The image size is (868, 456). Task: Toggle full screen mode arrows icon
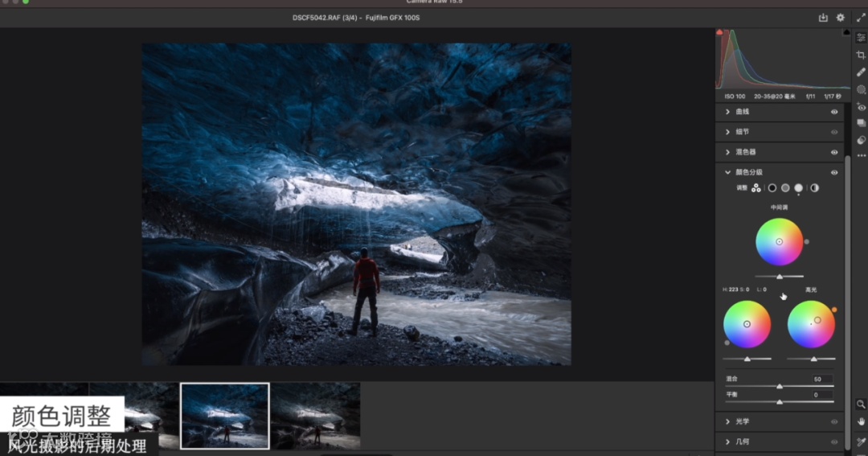[x=861, y=18]
